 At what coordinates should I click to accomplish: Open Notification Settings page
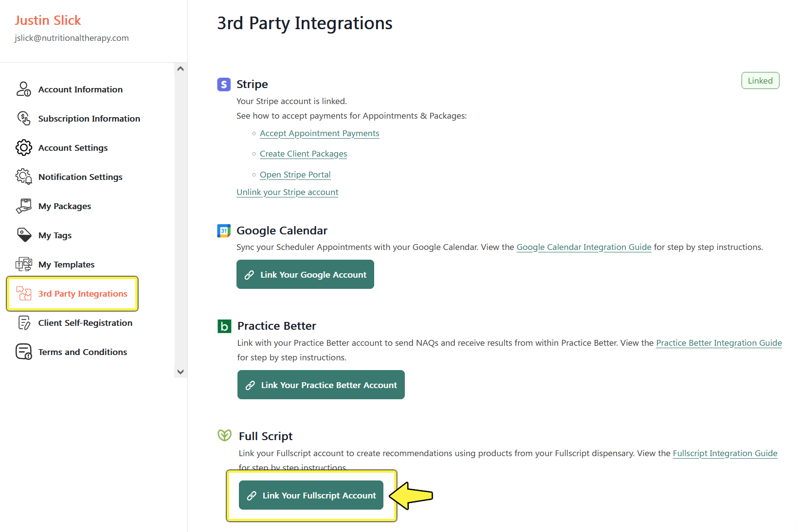(x=80, y=177)
